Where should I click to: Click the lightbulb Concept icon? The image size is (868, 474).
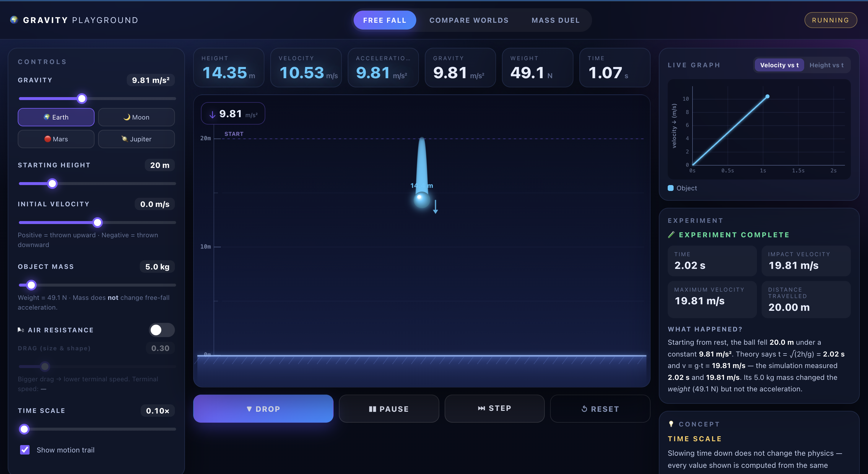[671, 424]
